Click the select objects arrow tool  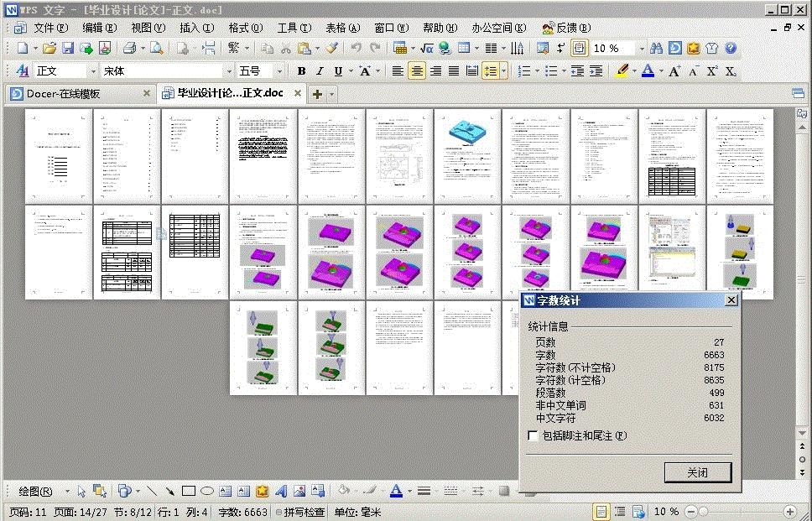81,491
